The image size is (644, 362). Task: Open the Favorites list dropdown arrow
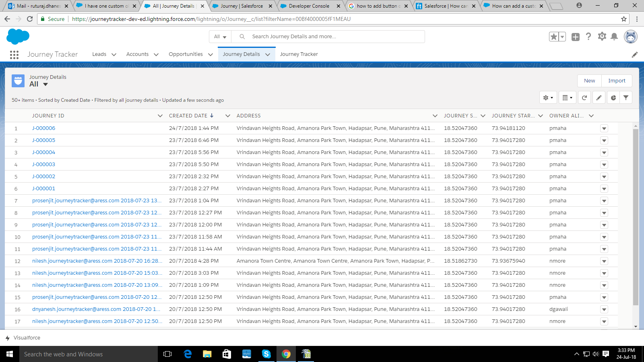tap(562, 37)
